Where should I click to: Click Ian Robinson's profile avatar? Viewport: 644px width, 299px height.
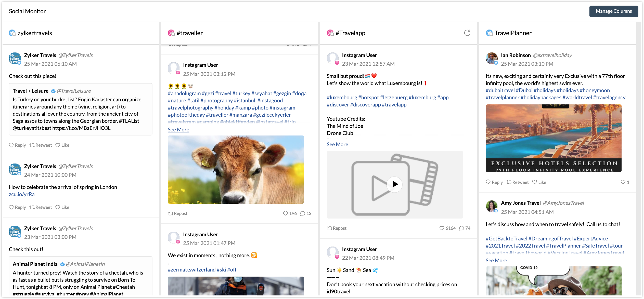[x=492, y=59]
